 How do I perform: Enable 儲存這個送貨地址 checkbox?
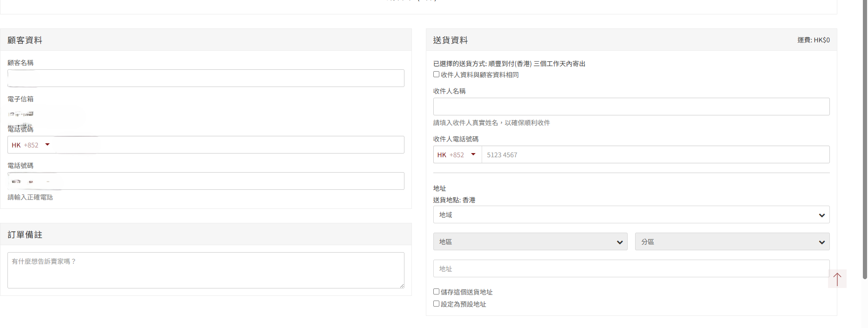click(x=436, y=292)
